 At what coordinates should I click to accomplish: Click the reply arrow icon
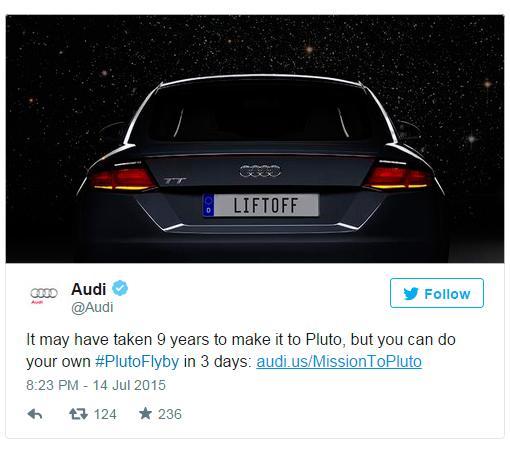click(35, 414)
